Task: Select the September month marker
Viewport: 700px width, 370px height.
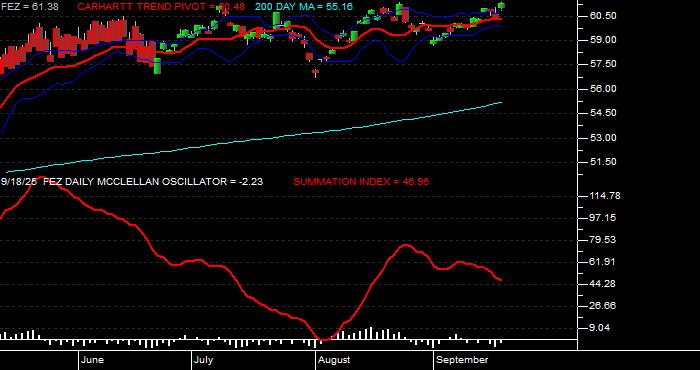Action: tap(462, 360)
